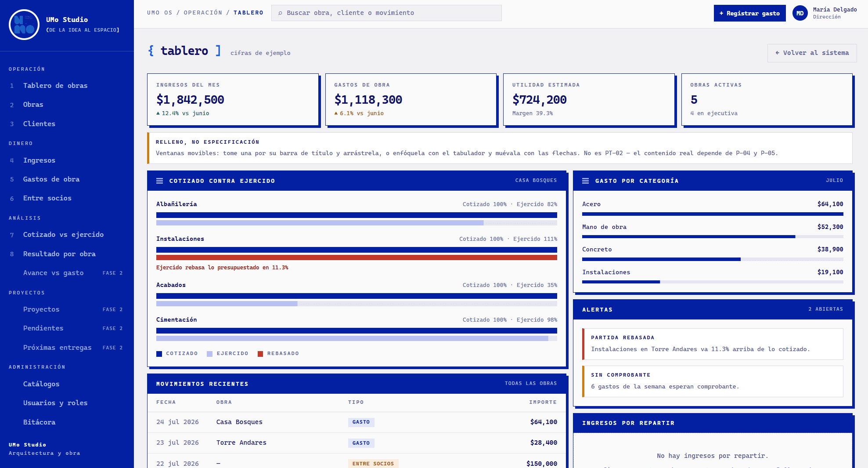Open Avance vs gasto item
This screenshot has width=868, height=468.
point(67,273)
